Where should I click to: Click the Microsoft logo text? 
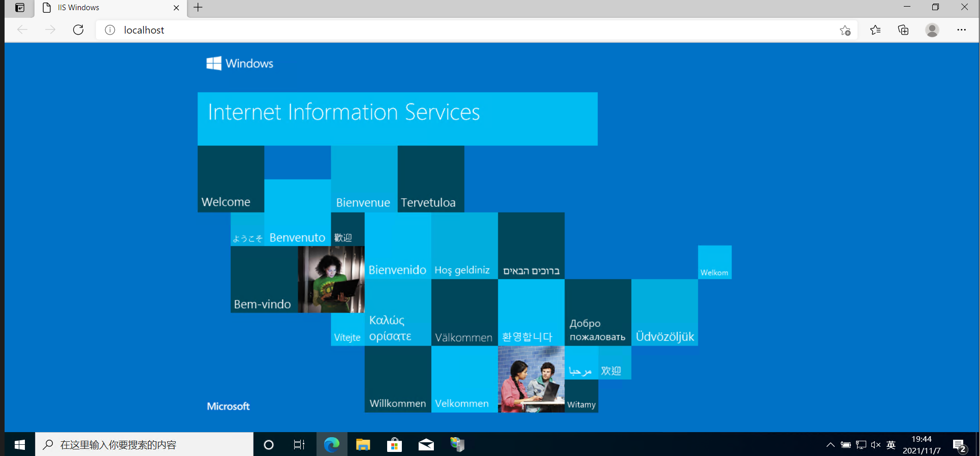228,406
